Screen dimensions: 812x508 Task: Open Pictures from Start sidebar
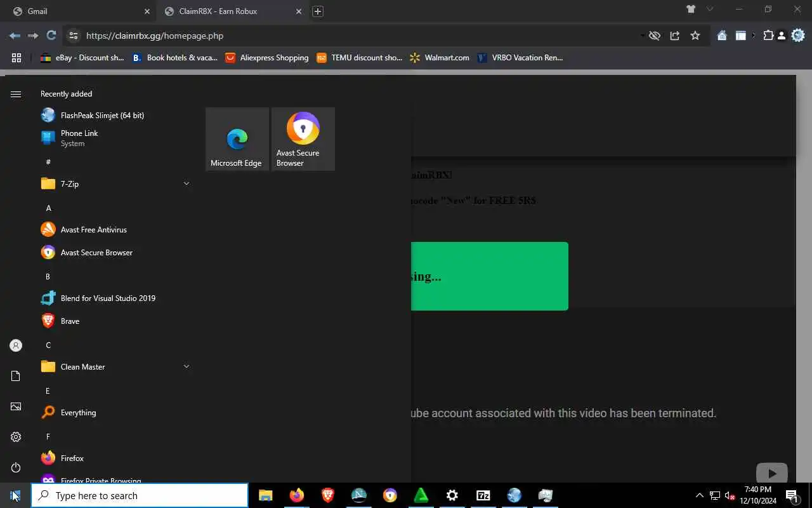click(x=16, y=406)
